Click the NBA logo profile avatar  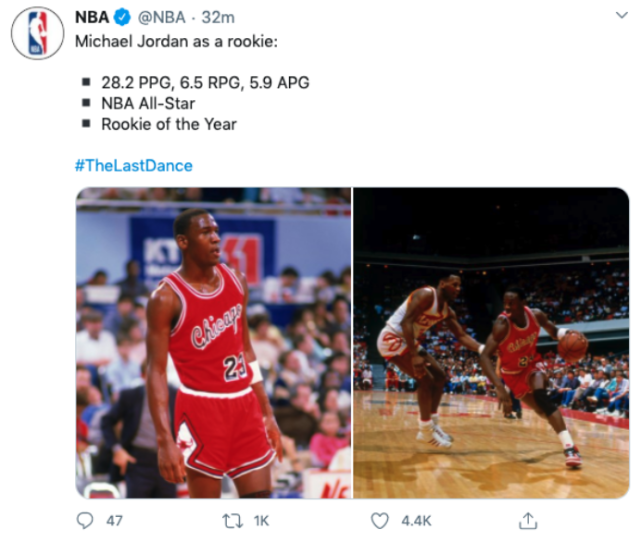pos(37,33)
